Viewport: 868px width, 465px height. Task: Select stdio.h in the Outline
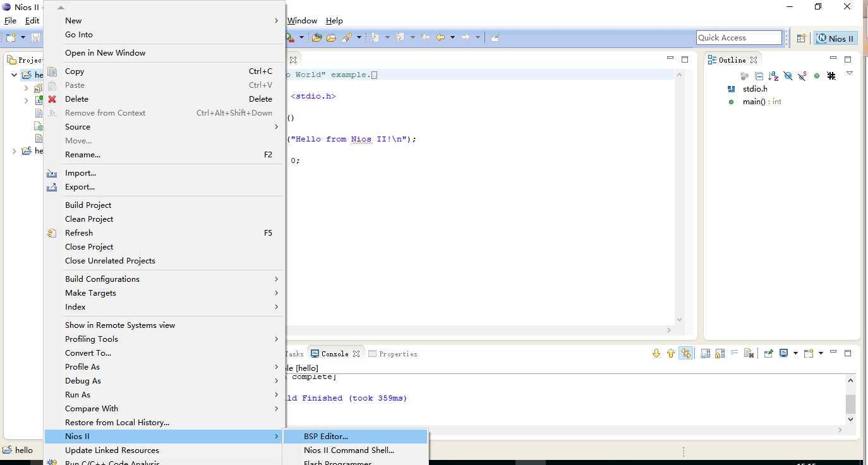point(755,89)
